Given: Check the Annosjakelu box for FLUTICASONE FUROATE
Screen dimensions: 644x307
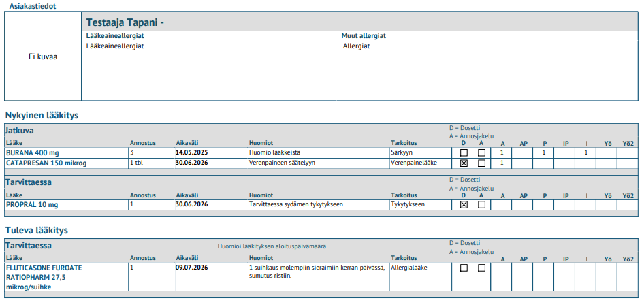Looking at the screenshot, I should (482, 268).
